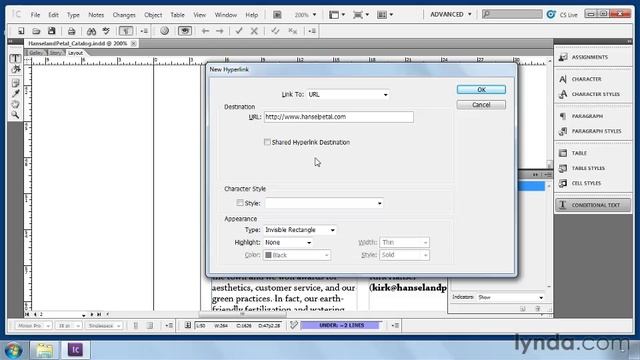
Task: Open the Character Style dropdown list
Action: [x=324, y=203]
